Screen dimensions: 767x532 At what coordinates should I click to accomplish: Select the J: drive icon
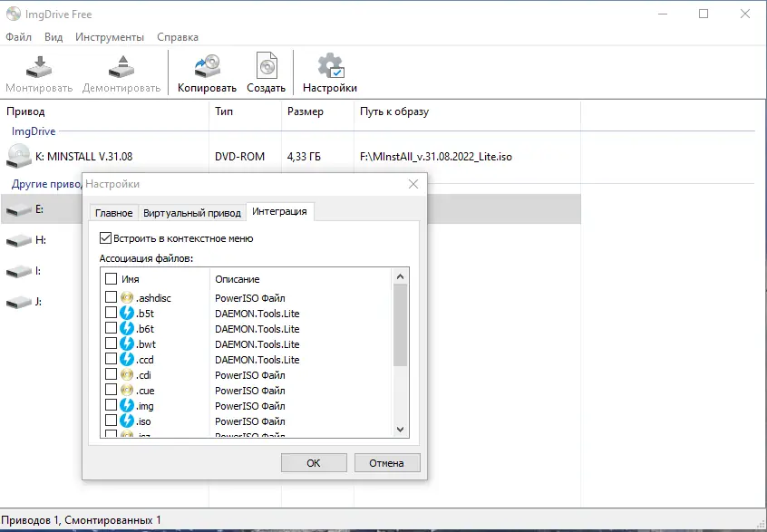[19, 302]
